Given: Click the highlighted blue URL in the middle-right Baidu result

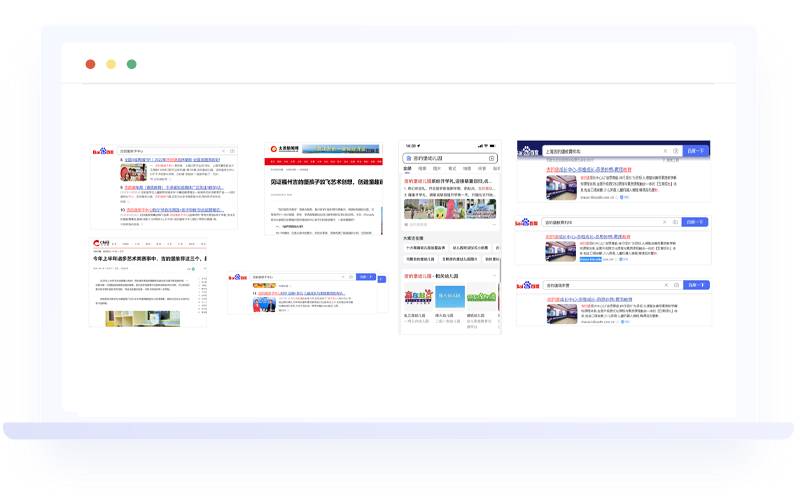Looking at the screenshot, I should click(x=590, y=259).
